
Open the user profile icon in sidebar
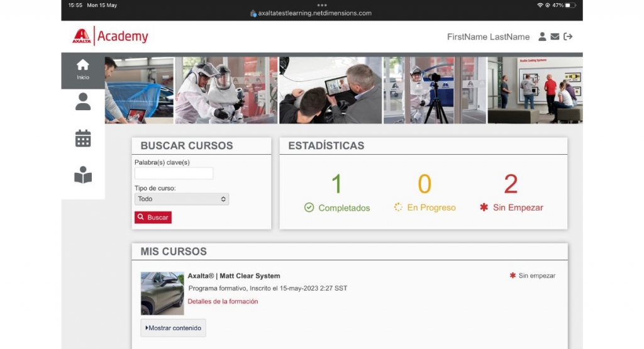click(83, 102)
